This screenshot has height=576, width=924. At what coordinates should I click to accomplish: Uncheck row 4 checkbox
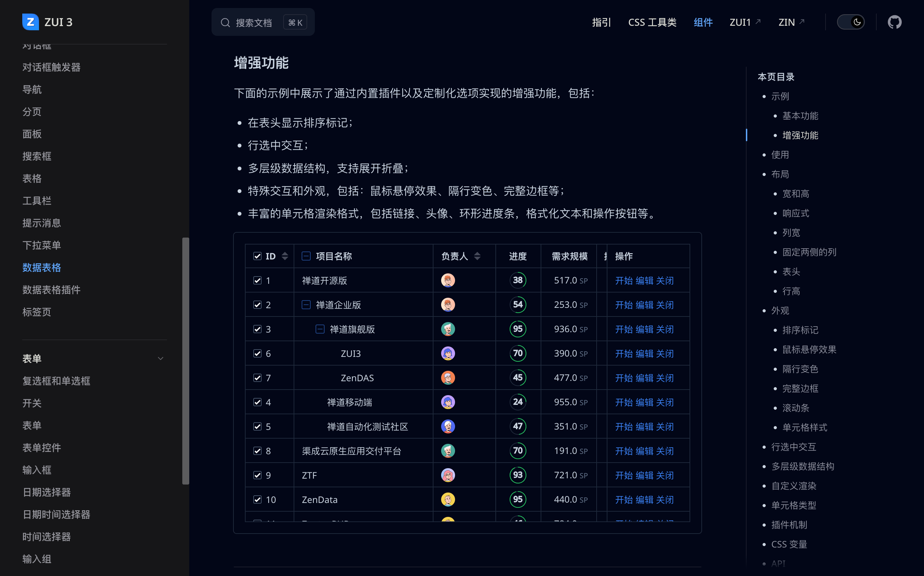257,402
